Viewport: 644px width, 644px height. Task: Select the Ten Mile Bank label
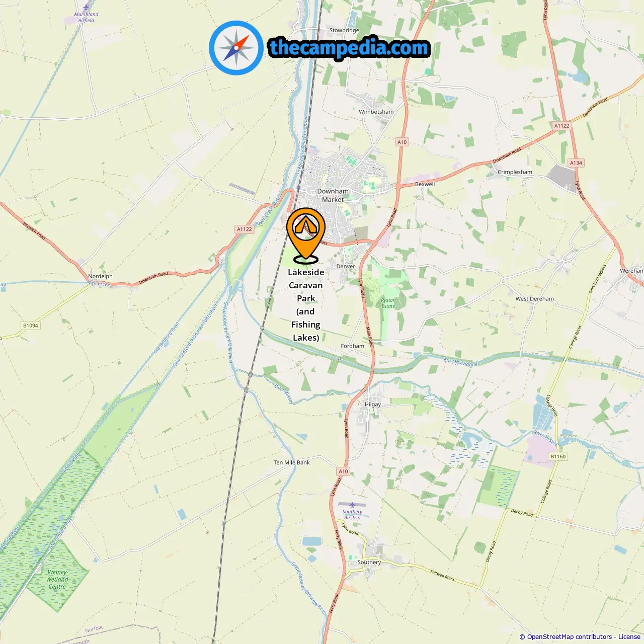pos(292,462)
